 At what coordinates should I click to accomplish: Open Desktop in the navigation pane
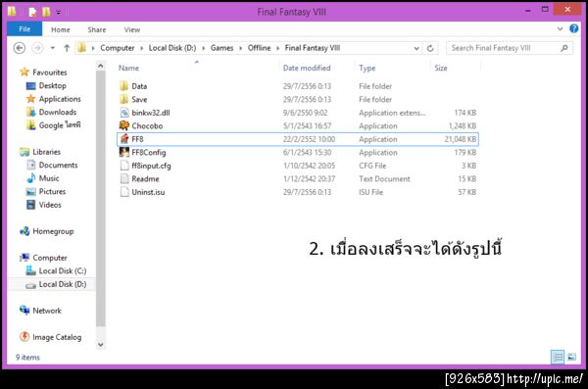click(x=53, y=85)
